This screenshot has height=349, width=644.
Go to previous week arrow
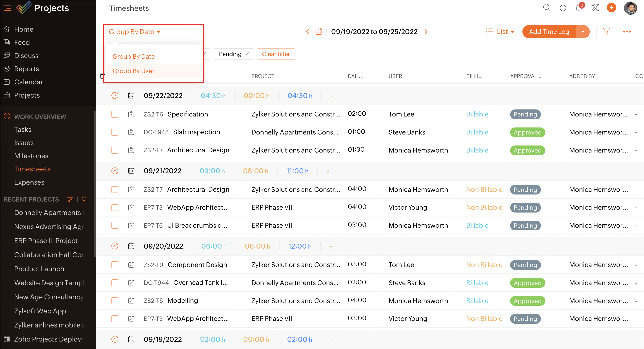pos(307,32)
